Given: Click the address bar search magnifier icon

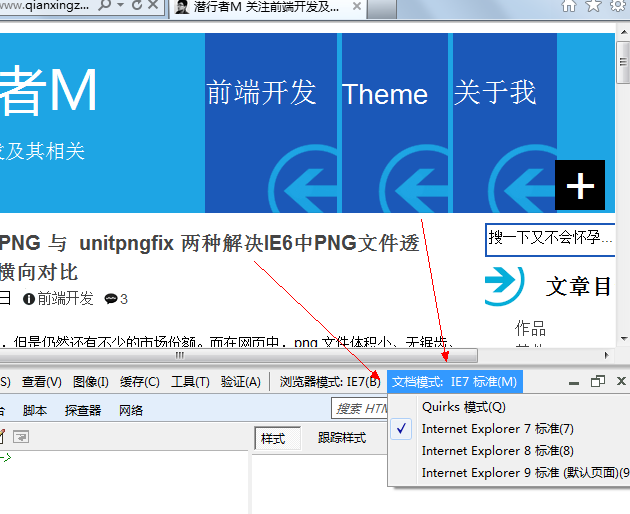Looking at the screenshot, I should point(104,5).
